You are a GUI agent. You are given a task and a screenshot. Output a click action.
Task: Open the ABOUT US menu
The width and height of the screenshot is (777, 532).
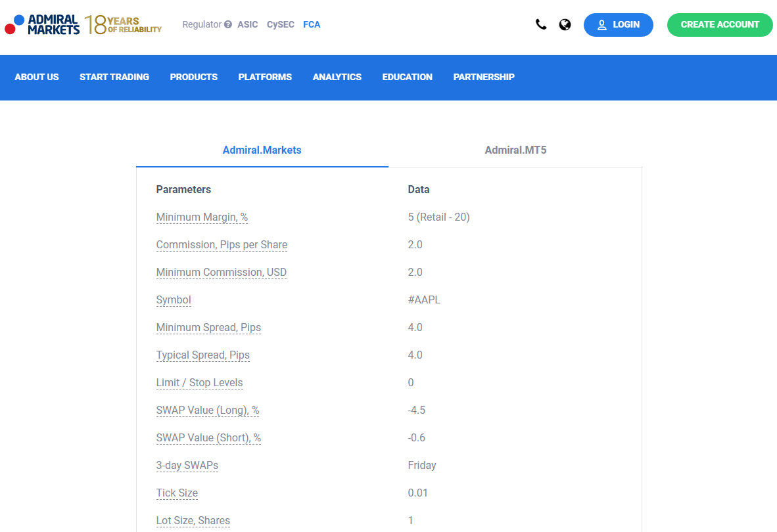coord(37,77)
